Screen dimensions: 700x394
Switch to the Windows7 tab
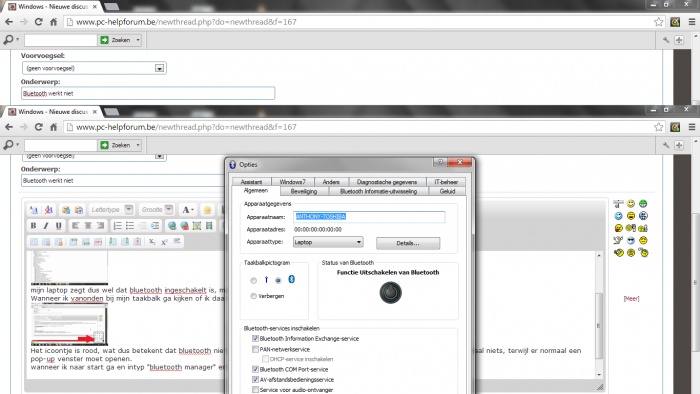click(292, 182)
